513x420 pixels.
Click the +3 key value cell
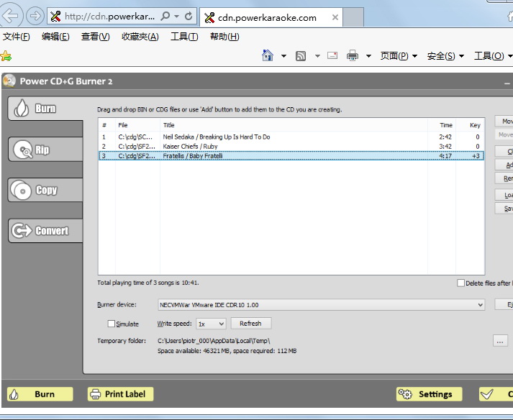476,156
